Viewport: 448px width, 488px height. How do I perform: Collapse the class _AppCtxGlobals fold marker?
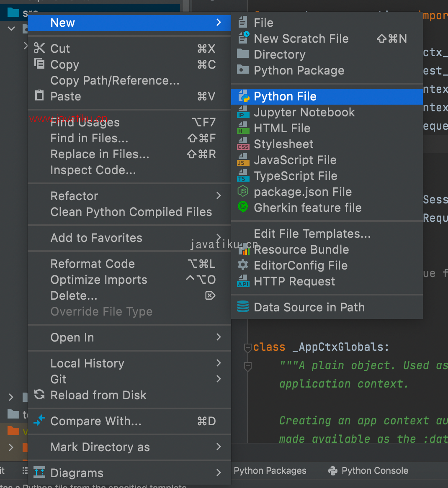[x=248, y=348]
